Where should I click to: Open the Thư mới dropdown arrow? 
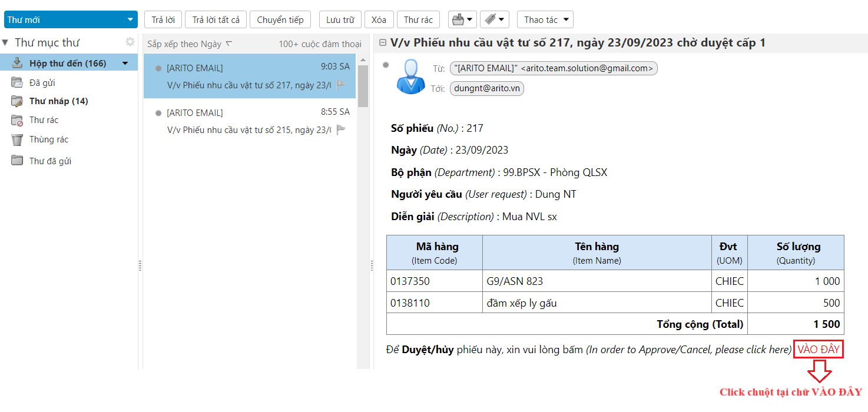(x=130, y=19)
